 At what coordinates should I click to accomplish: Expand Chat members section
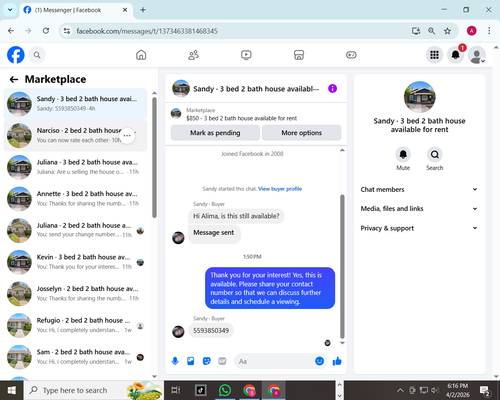419,189
